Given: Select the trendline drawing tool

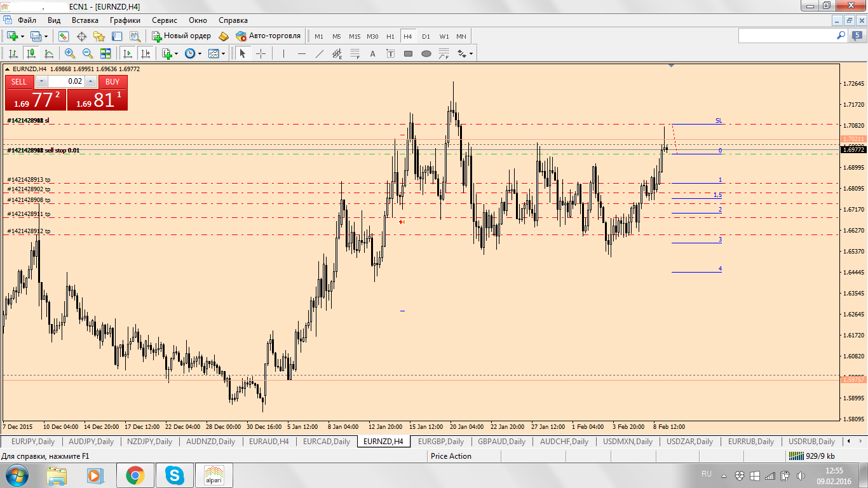Looking at the screenshot, I should 320,54.
